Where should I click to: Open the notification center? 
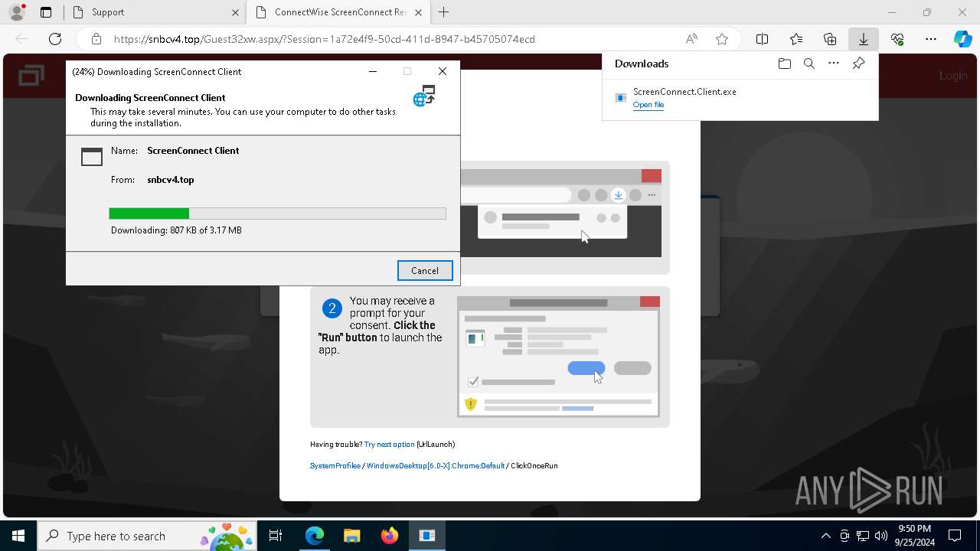955,536
